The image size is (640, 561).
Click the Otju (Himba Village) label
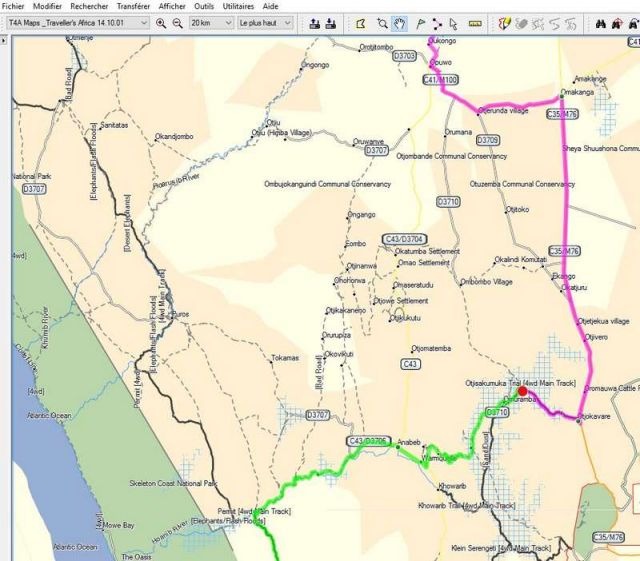pos(282,133)
